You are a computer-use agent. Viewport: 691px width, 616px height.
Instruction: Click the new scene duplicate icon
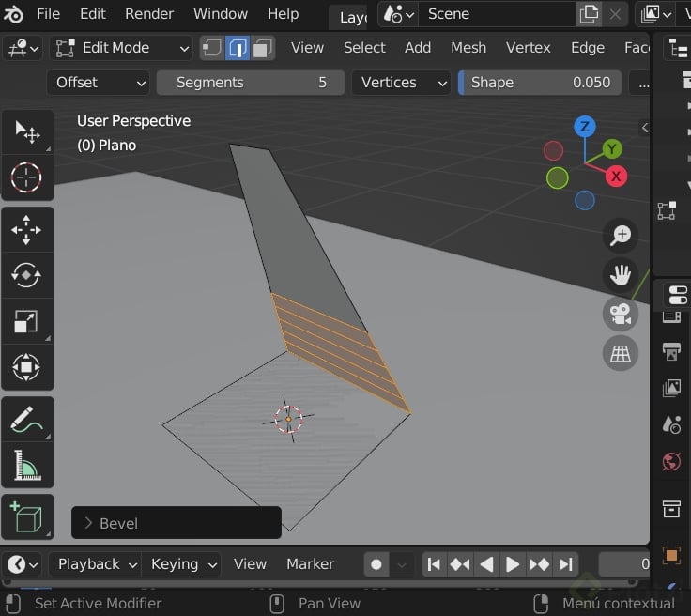589,14
